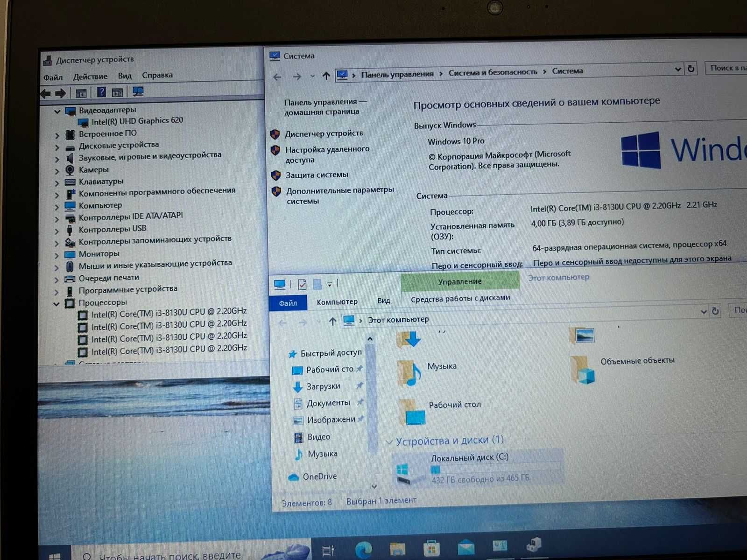Collapse the Видеоадаптеры node

click(x=57, y=112)
